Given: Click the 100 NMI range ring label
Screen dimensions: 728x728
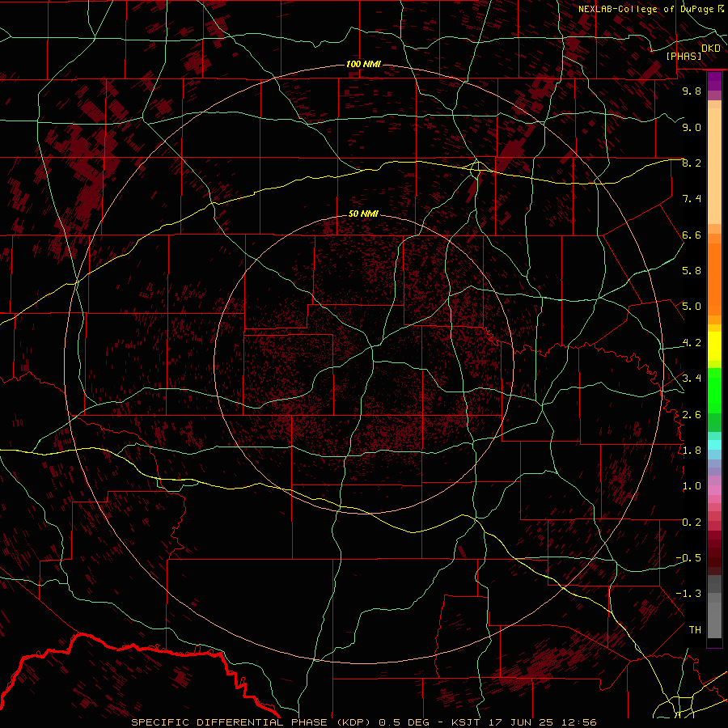Looking at the screenshot, I should point(363,64).
